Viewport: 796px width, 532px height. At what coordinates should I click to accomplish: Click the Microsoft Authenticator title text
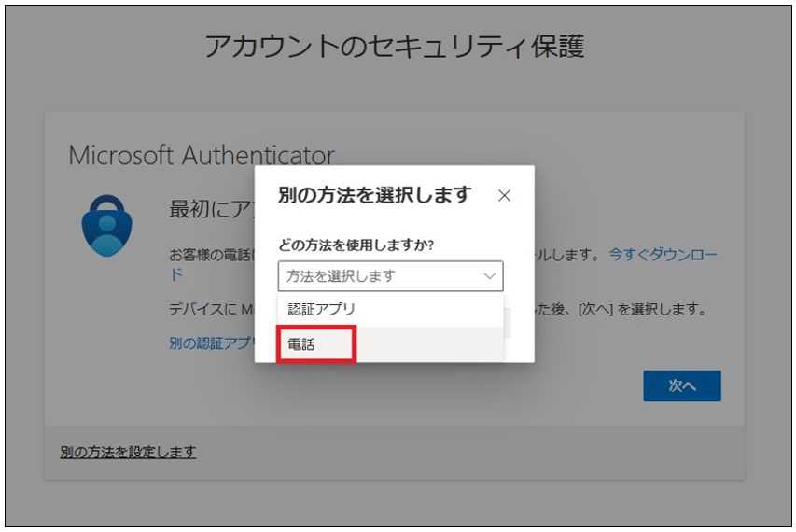(x=202, y=155)
